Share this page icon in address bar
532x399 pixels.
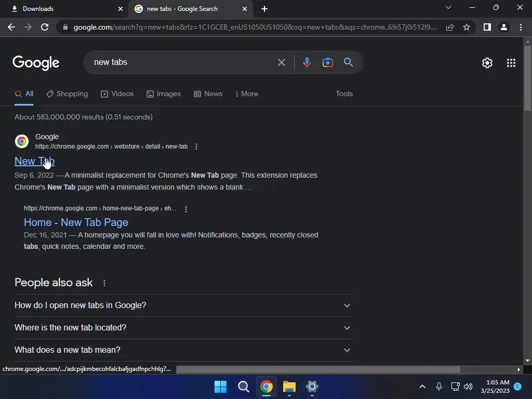pos(450,27)
